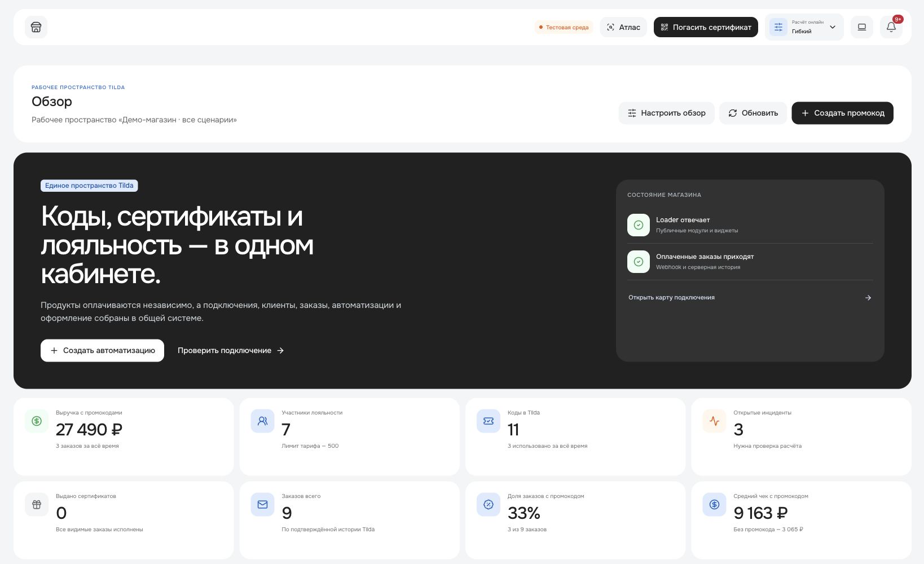
Task: Click the pulse icon for open incidents
Action: pyautogui.click(x=714, y=421)
